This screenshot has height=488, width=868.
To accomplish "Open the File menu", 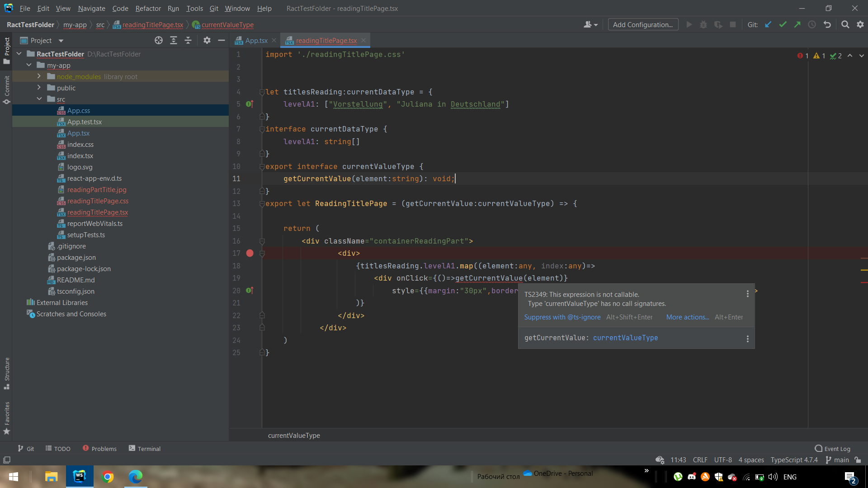I will [x=25, y=8].
